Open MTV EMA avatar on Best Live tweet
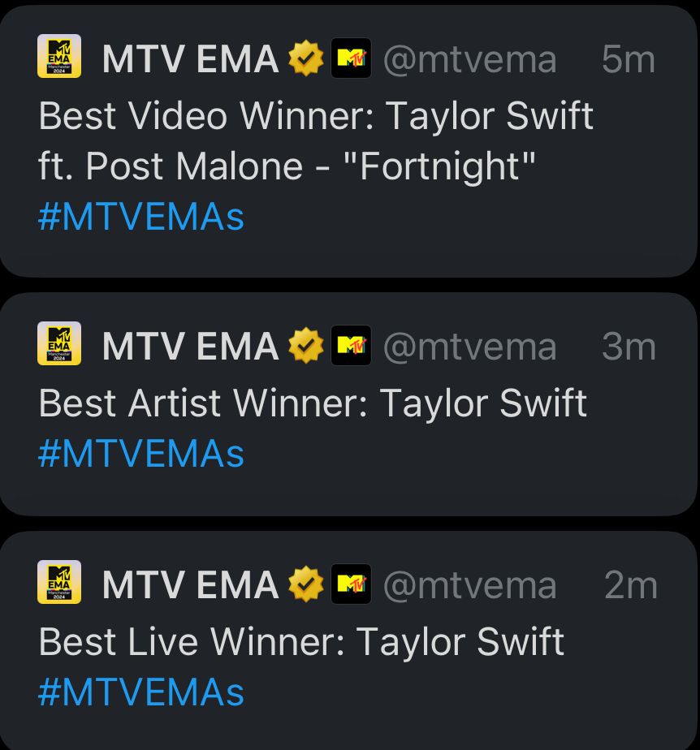This screenshot has width=700, height=750. [59, 582]
